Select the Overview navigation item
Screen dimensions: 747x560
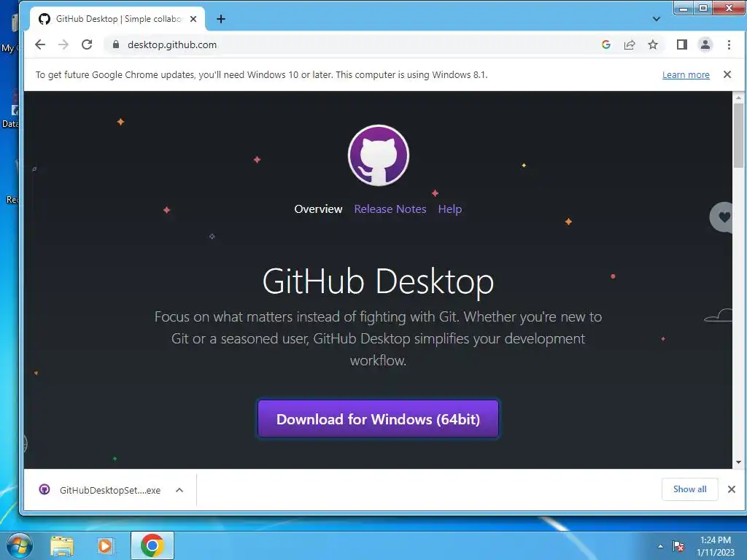point(318,209)
